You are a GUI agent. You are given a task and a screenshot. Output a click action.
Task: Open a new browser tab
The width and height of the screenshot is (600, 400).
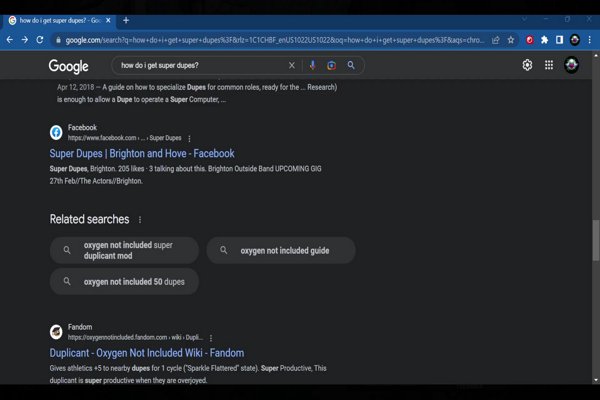[126, 20]
